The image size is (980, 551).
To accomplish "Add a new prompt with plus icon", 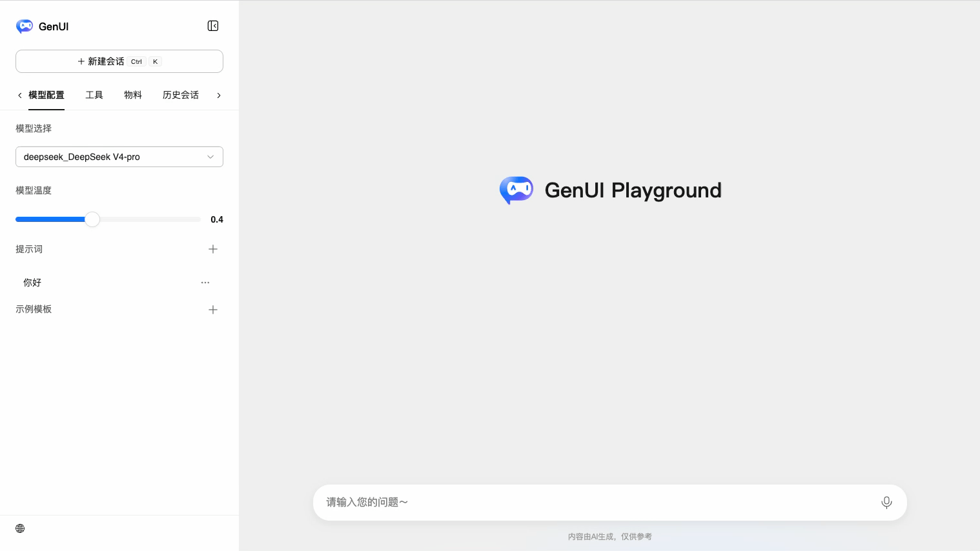I will pyautogui.click(x=213, y=249).
